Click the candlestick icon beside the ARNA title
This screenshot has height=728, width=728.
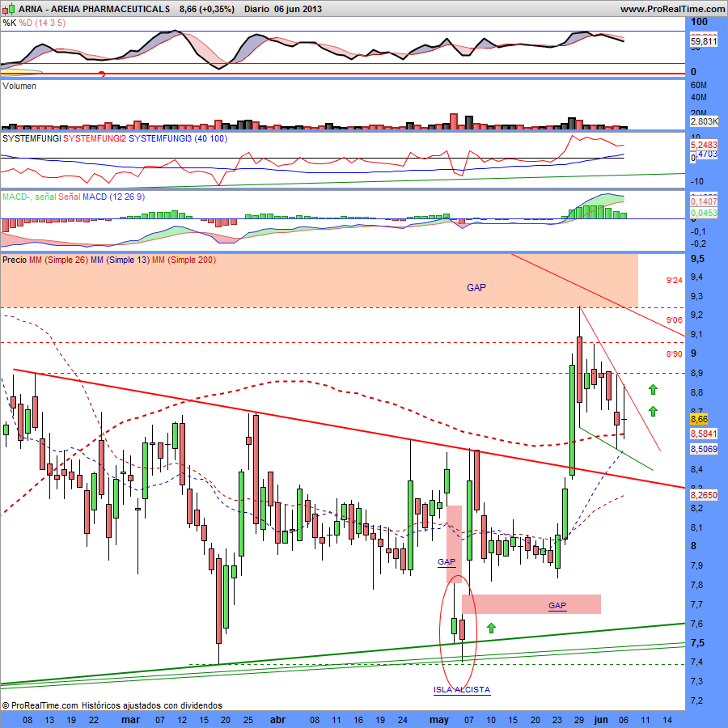coord(9,9)
